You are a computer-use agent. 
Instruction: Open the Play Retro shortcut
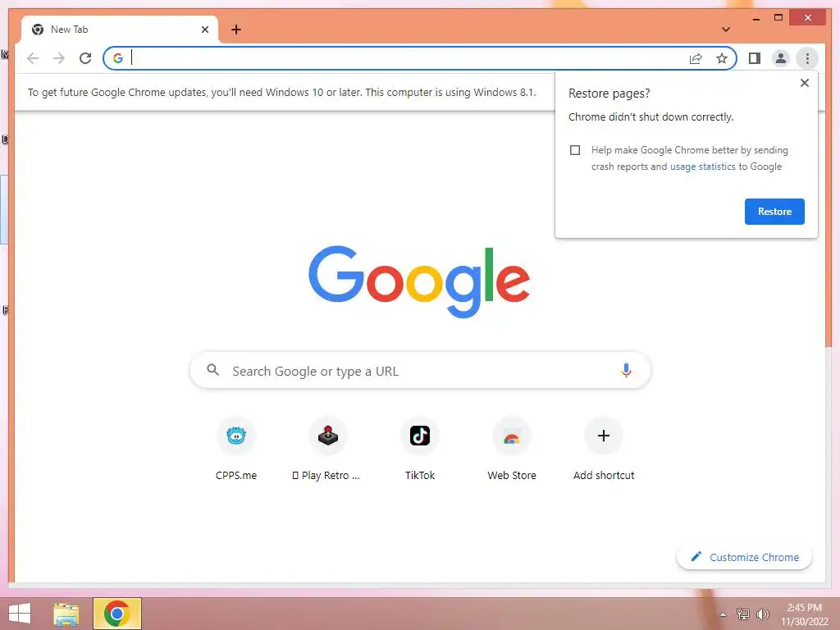[x=328, y=449]
